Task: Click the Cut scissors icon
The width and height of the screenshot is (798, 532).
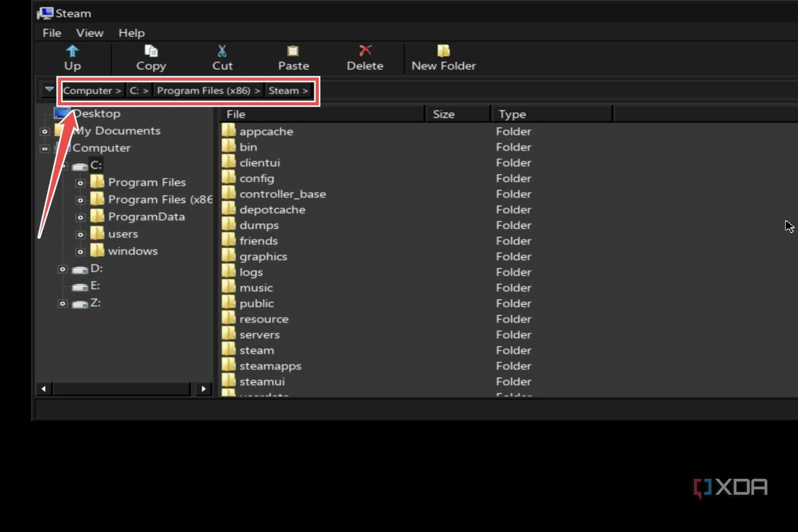Action: [x=222, y=51]
